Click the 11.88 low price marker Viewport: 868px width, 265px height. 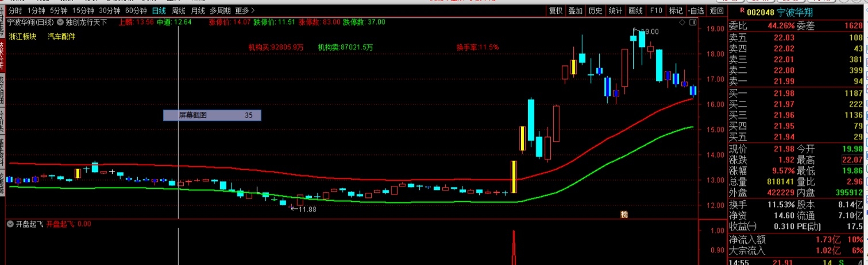click(307, 209)
